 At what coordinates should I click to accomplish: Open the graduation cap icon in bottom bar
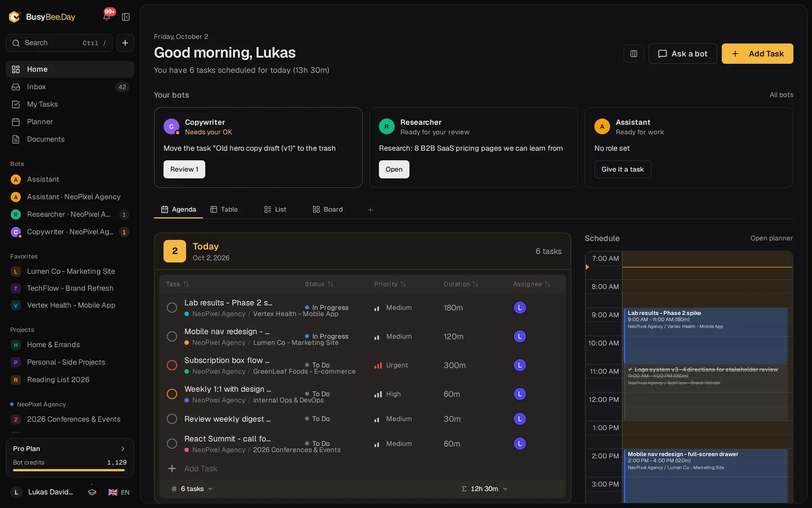coord(92,492)
